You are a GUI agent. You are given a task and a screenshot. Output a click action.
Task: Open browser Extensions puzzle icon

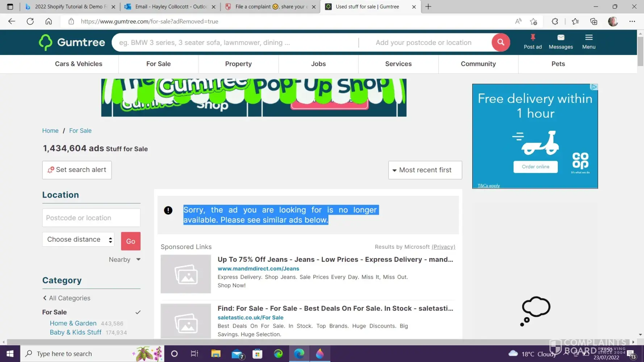(555, 21)
